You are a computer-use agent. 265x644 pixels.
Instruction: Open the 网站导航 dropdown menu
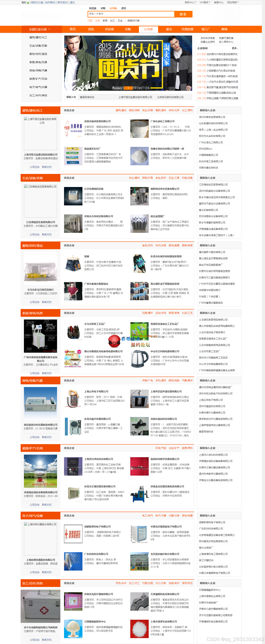233,2
